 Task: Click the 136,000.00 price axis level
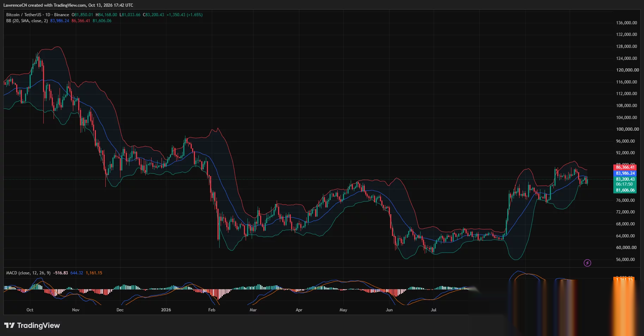point(626,23)
